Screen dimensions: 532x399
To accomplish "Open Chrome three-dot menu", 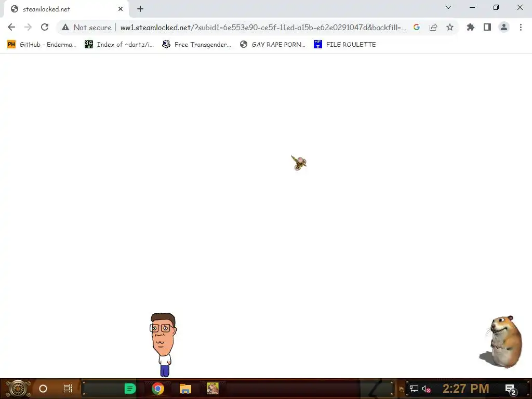I will [x=521, y=27].
